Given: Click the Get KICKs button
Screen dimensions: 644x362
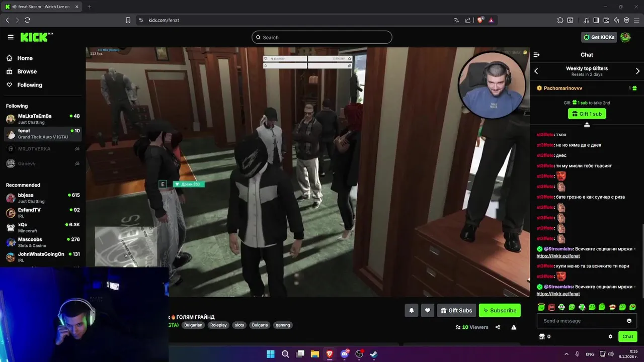Looking at the screenshot, I should pyautogui.click(x=599, y=37).
